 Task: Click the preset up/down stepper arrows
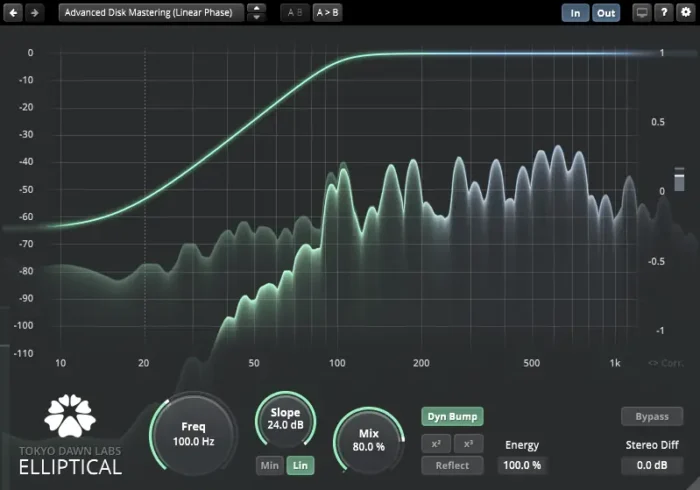coord(257,13)
